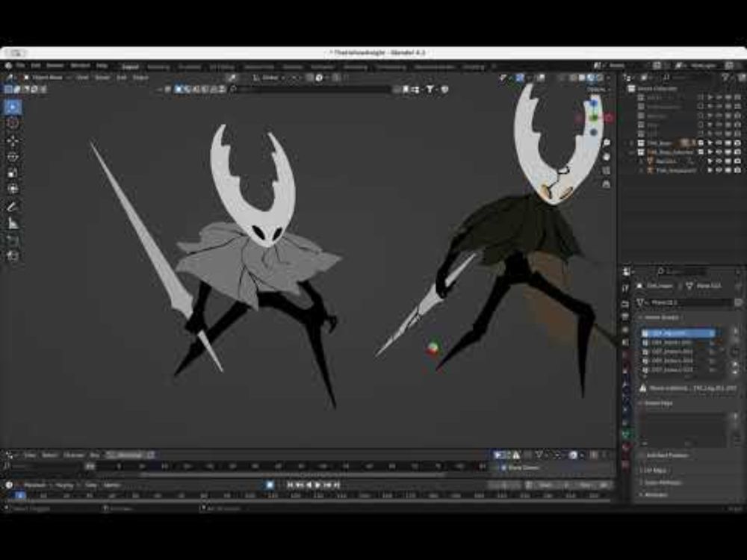
Task: Toggle Only Show Selected in dope sheet
Action: pos(498,455)
